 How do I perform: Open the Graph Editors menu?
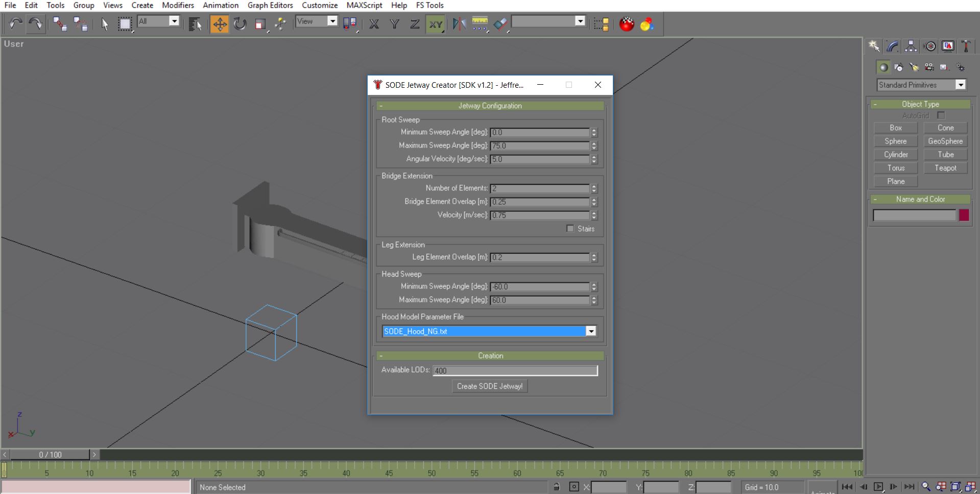click(270, 5)
